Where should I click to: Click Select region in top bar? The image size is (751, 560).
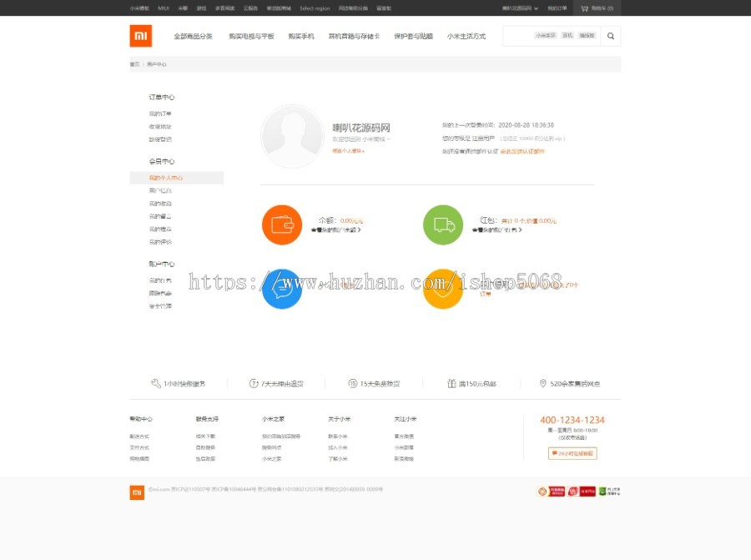[x=315, y=8]
